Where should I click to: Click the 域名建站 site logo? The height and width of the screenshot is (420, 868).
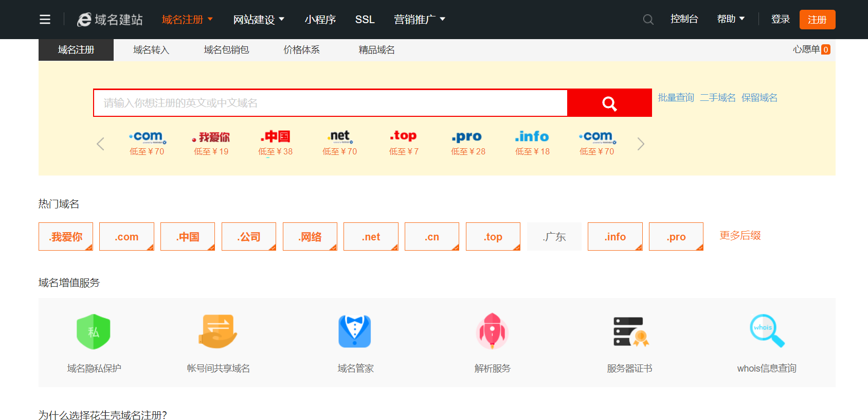(110, 20)
